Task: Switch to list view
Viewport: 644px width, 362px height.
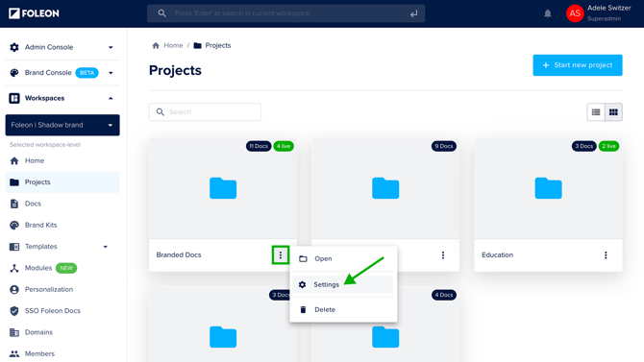Action: coord(596,112)
